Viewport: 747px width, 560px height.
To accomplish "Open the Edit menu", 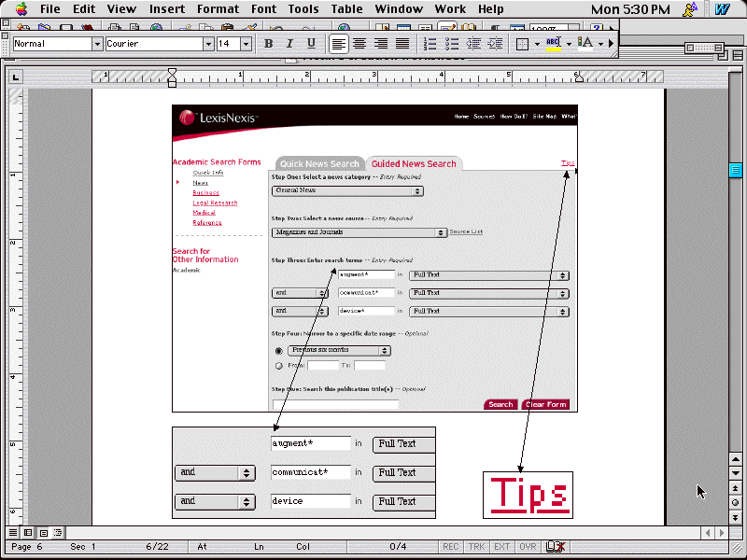I will [x=84, y=9].
